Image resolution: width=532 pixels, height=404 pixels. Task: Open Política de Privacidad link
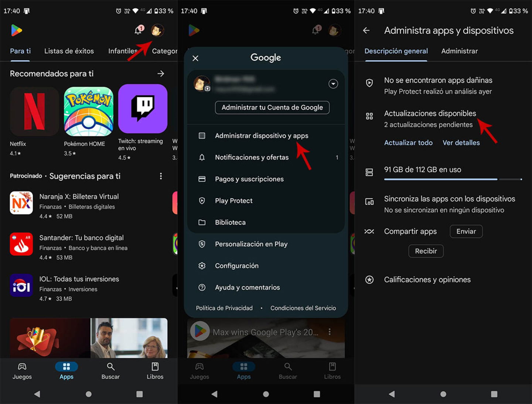click(224, 308)
